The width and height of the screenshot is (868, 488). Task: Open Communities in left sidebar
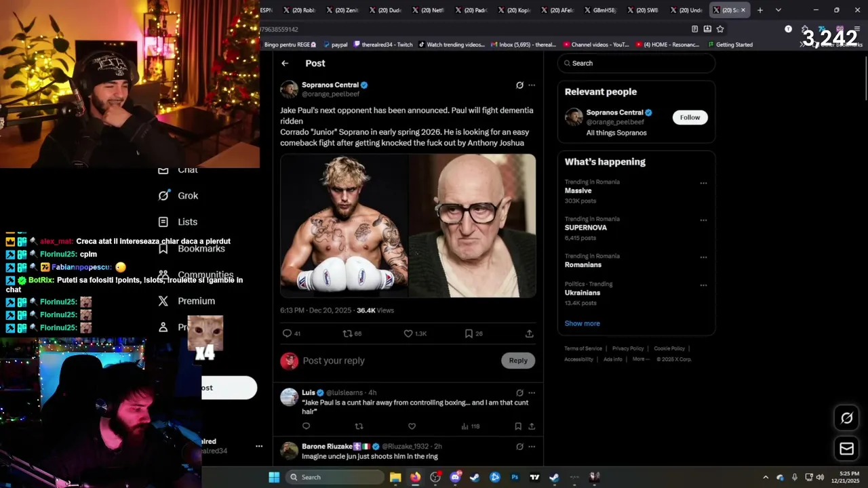(x=195, y=274)
